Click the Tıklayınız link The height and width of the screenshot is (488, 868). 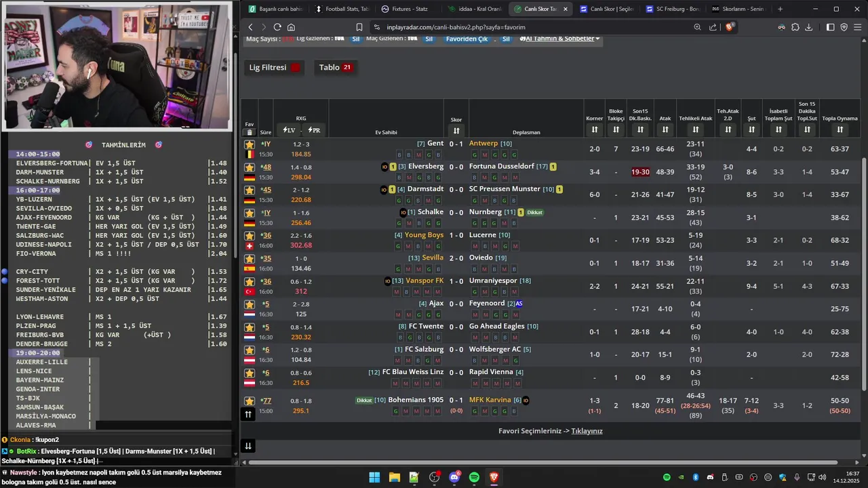587,431
